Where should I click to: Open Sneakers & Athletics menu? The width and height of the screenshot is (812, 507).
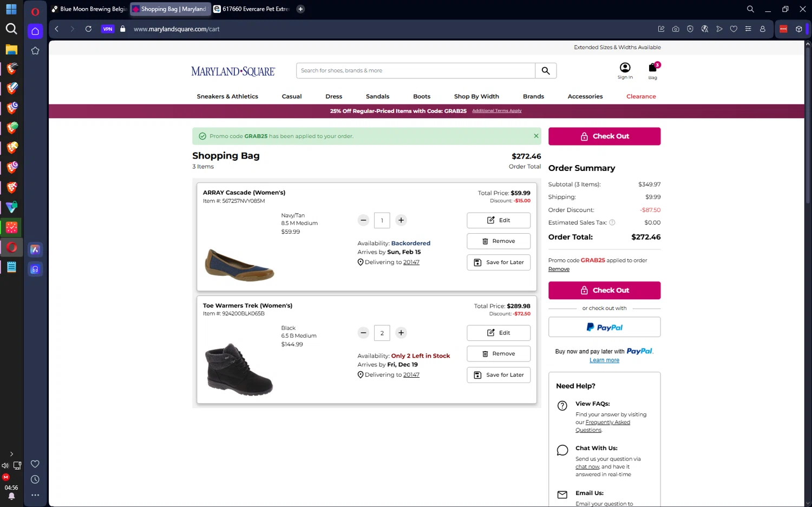[x=227, y=96]
